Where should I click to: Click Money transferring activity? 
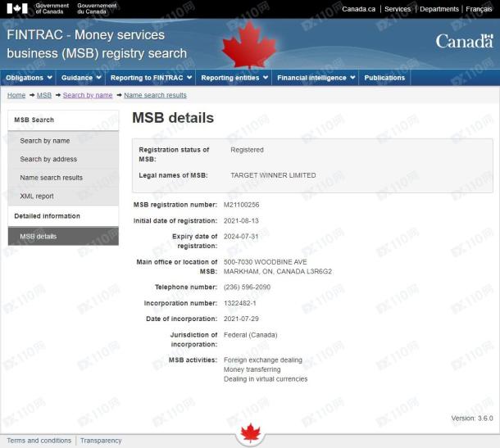pos(252,369)
